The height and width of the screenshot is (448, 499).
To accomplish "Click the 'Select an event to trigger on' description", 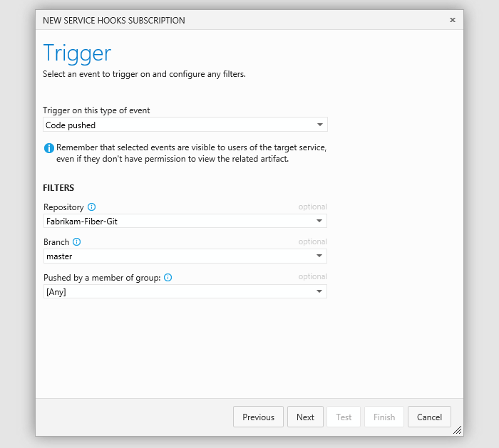I will (144, 74).
